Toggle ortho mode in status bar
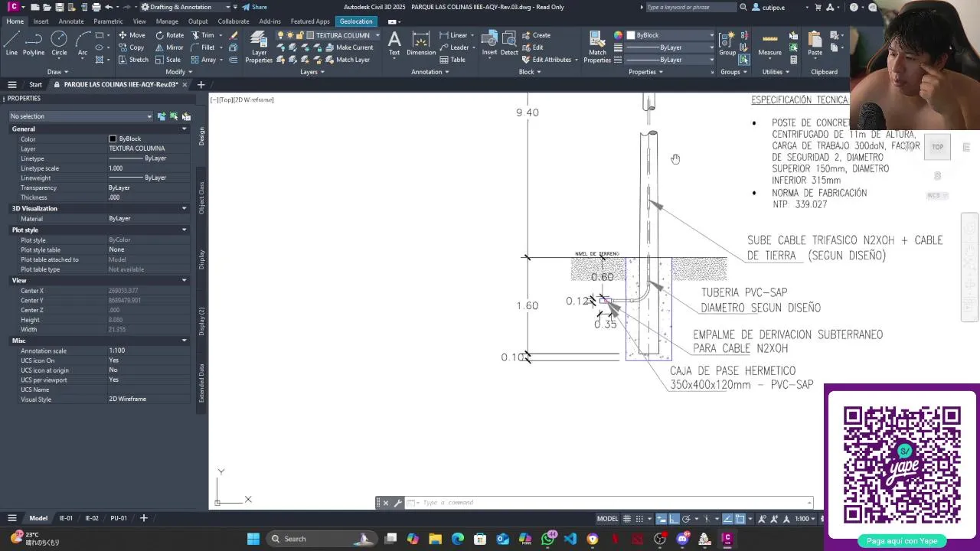 pos(674,519)
